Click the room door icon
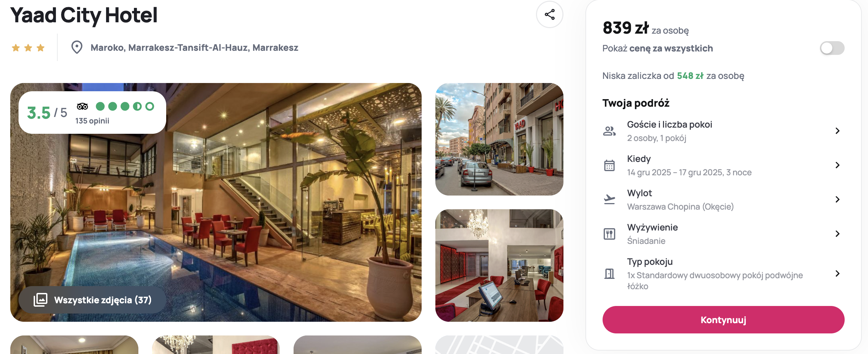 pos(609,274)
